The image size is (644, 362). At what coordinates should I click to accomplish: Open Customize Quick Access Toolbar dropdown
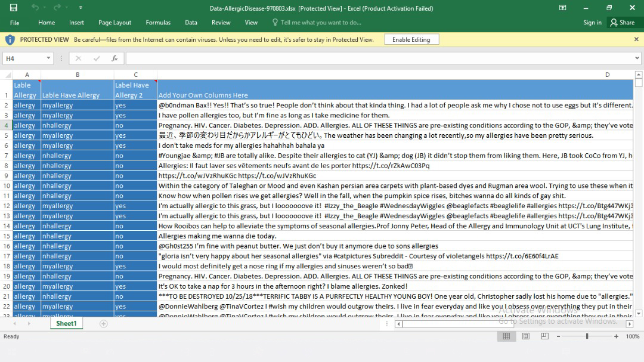click(x=80, y=8)
